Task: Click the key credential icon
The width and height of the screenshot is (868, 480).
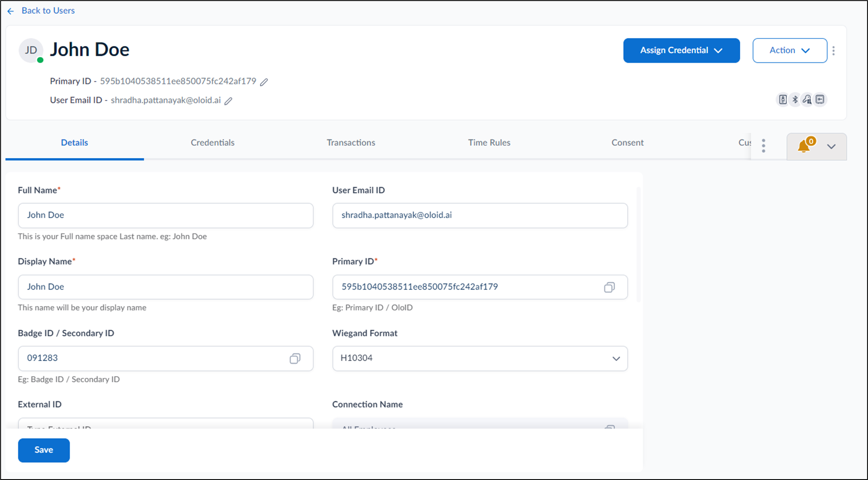Action: [x=807, y=100]
